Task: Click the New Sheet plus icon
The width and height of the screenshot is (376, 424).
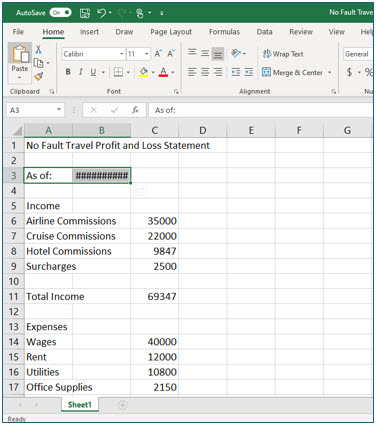Action: click(122, 405)
